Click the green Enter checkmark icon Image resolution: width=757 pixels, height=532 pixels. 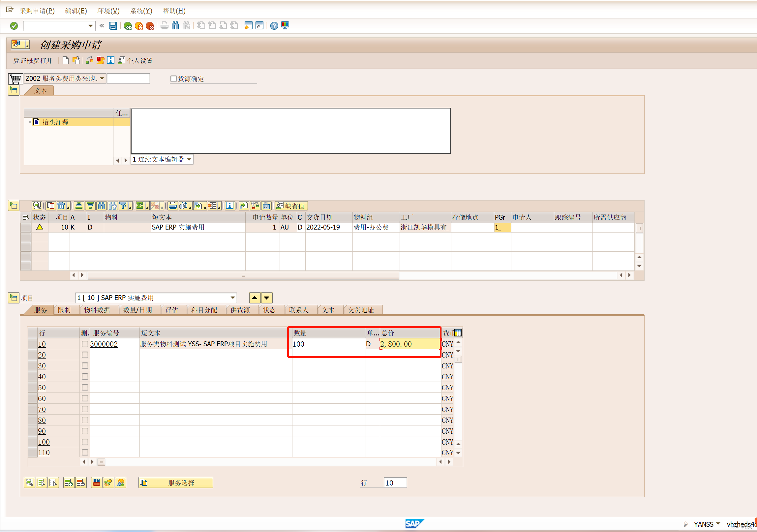[x=14, y=26]
